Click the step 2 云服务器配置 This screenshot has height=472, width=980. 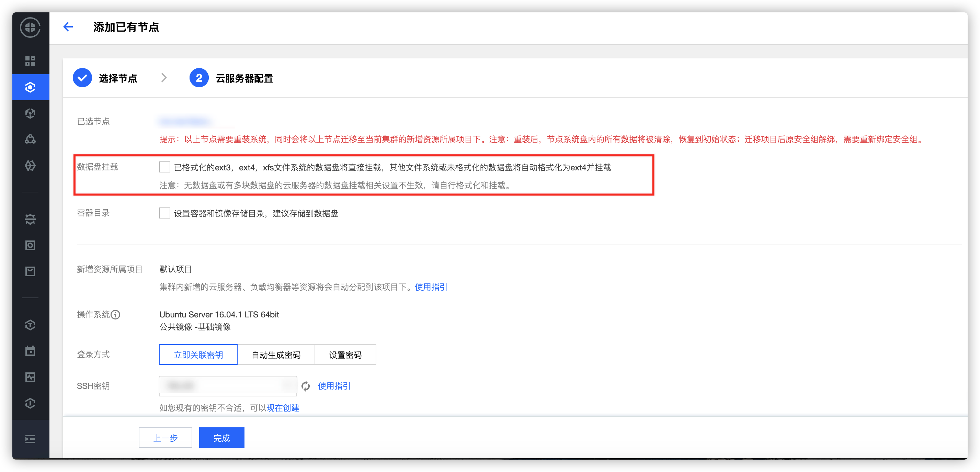pos(231,78)
